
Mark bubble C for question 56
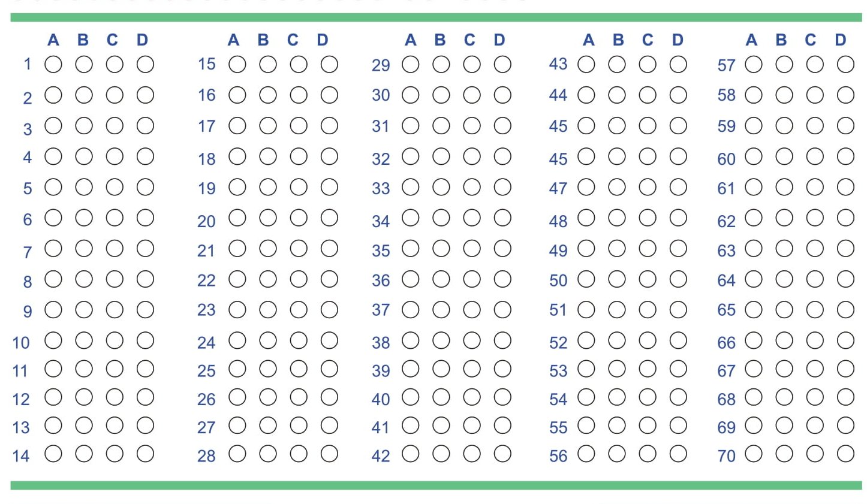tap(648, 454)
